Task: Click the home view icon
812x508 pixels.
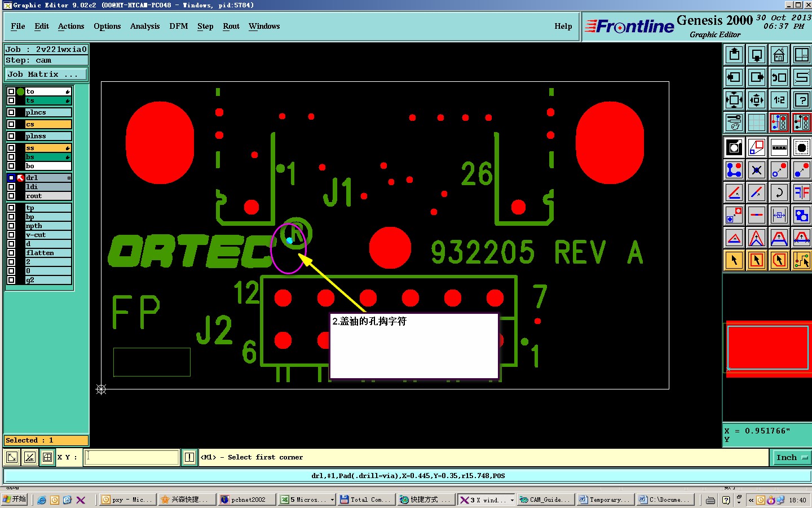Action: pyautogui.click(x=779, y=55)
